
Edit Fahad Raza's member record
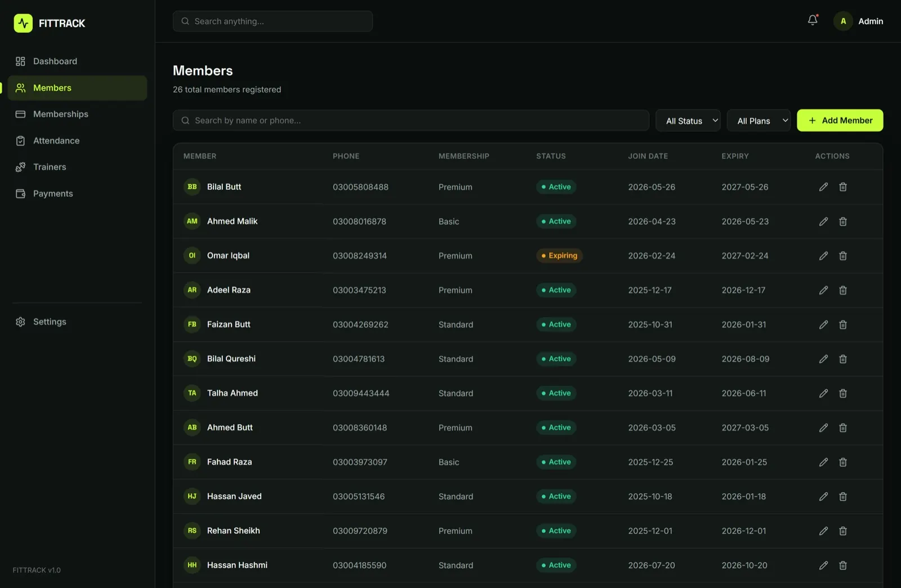(x=823, y=462)
